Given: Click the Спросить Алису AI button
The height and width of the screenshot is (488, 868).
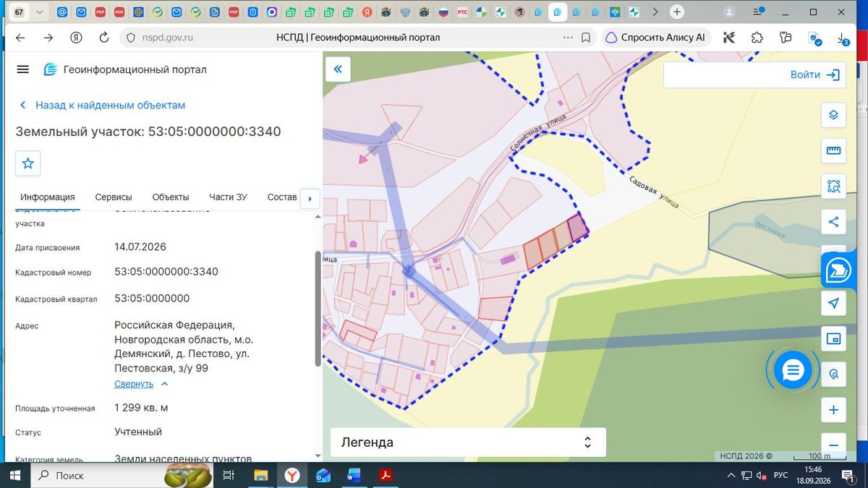Looking at the screenshot, I should pyautogui.click(x=655, y=38).
